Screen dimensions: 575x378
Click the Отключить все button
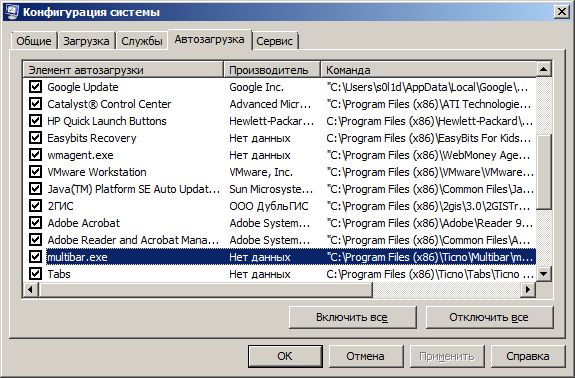point(489,317)
